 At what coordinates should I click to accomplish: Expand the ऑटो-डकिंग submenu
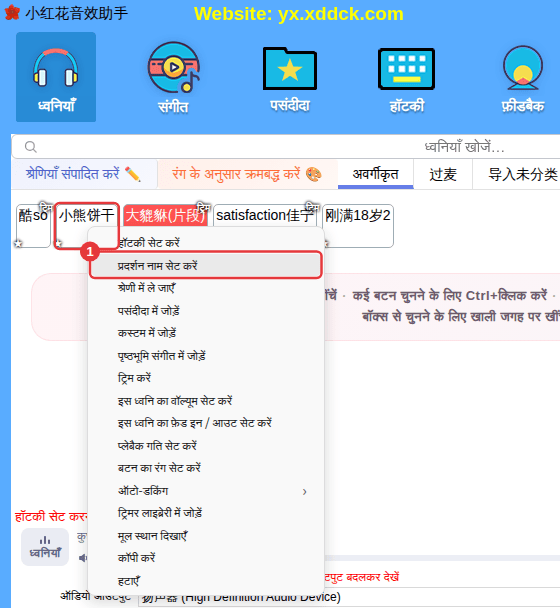coord(206,491)
